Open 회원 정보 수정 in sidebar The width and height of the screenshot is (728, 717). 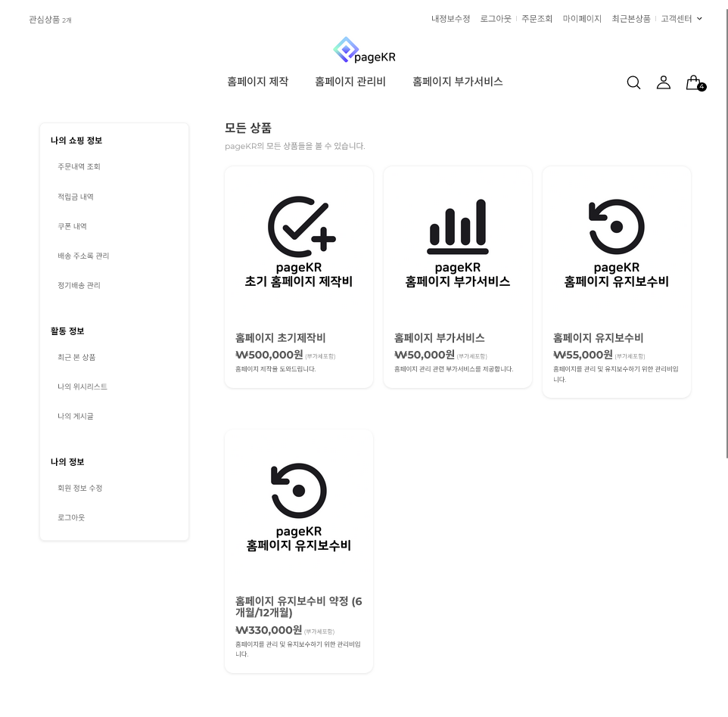pos(80,488)
